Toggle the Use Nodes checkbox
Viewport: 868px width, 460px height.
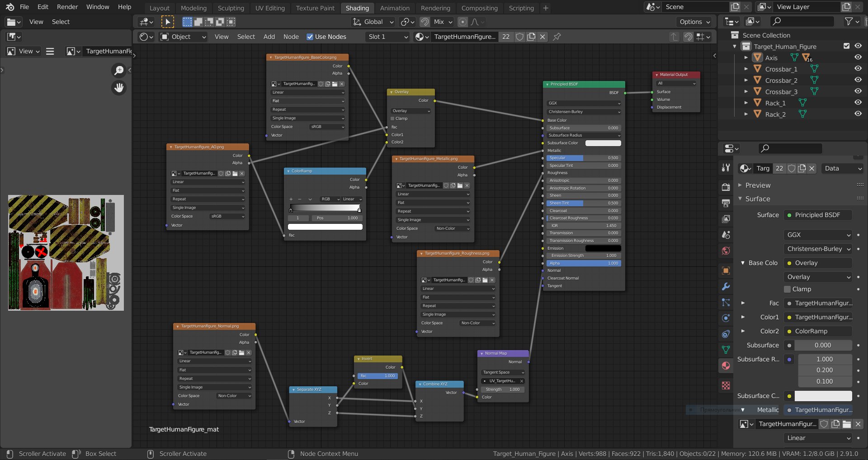point(310,37)
